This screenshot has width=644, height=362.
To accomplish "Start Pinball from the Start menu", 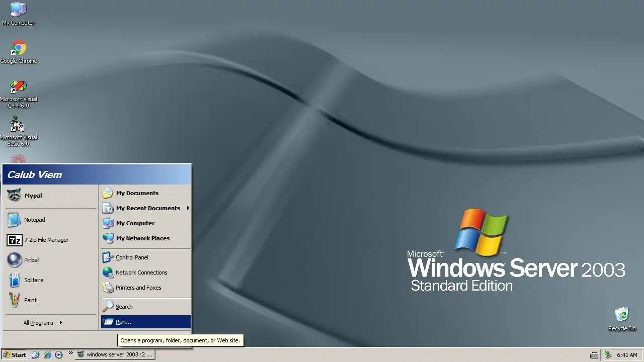I will point(50,260).
